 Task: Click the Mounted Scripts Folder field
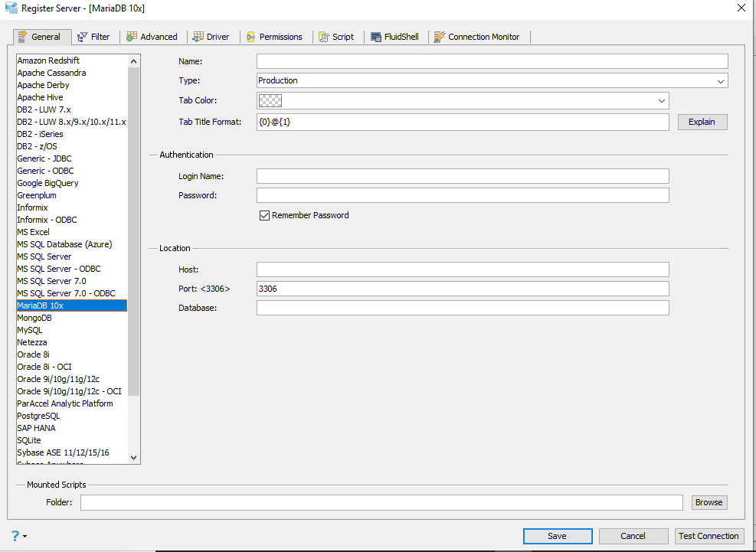382,502
